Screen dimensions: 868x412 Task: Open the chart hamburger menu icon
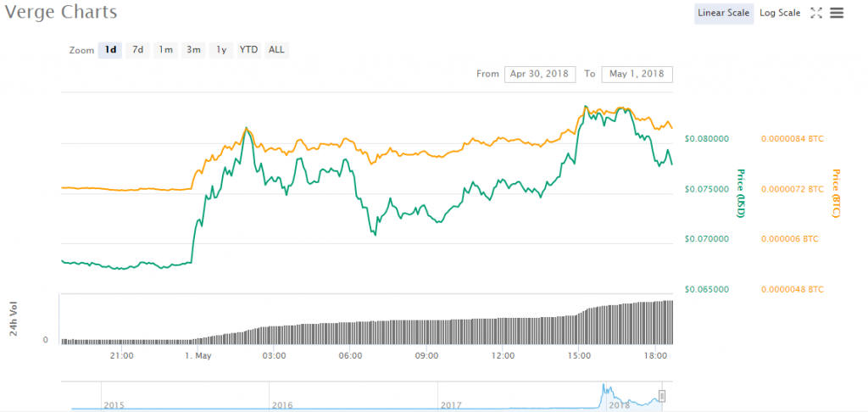[837, 13]
